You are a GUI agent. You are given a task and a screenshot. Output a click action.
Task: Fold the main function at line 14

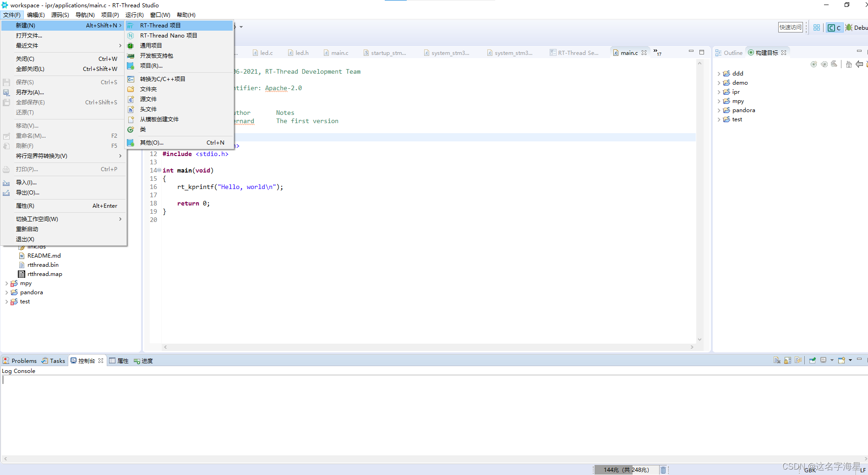click(x=159, y=170)
